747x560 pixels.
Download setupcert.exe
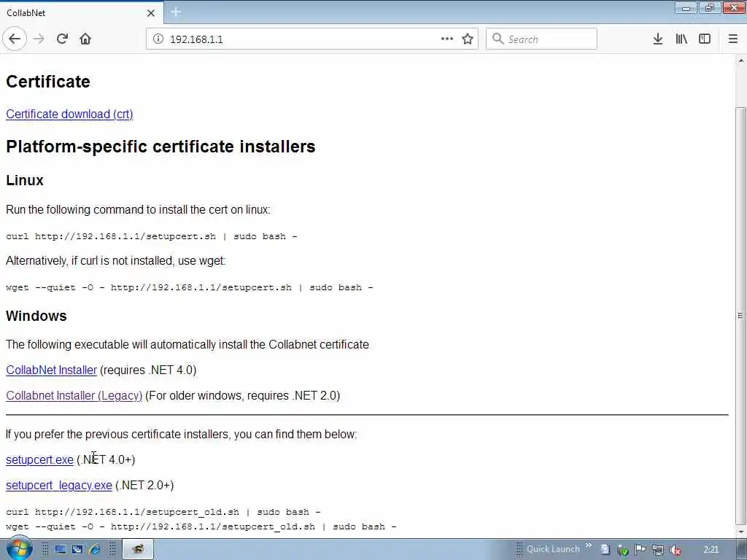pyautogui.click(x=39, y=459)
